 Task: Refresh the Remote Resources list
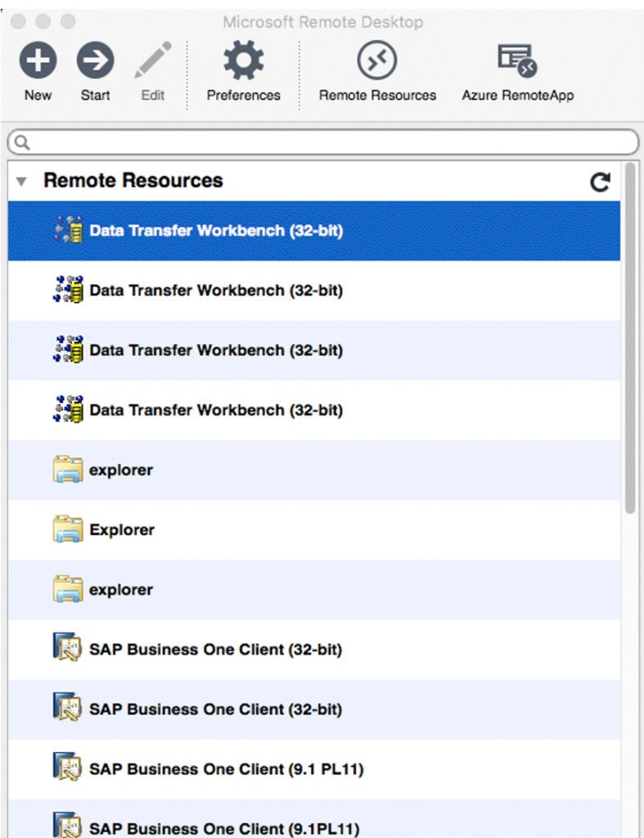tap(600, 182)
